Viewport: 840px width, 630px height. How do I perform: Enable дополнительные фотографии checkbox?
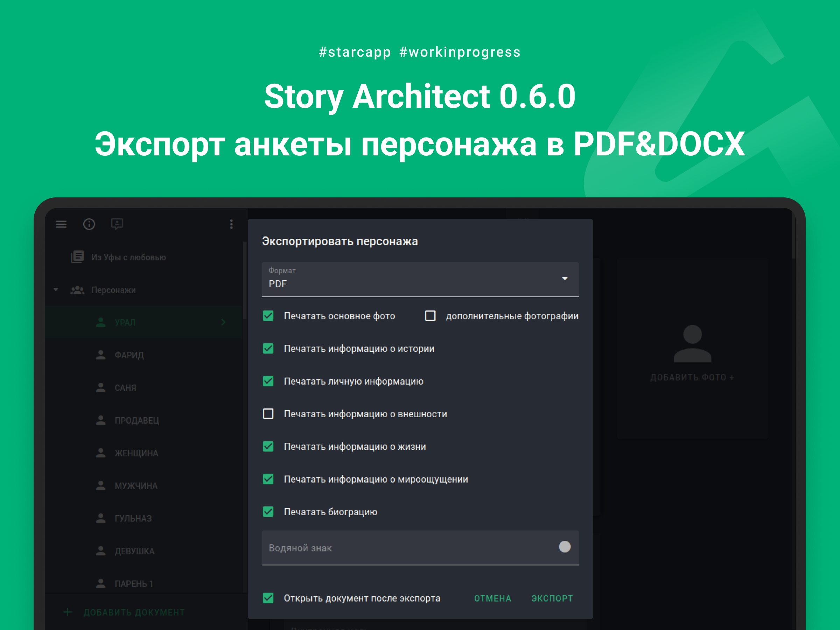(x=430, y=316)
